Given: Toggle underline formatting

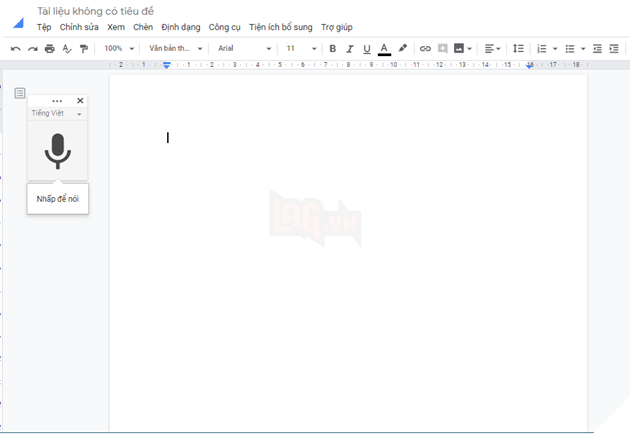Looking at the screenshot, I should coord(367,48).
